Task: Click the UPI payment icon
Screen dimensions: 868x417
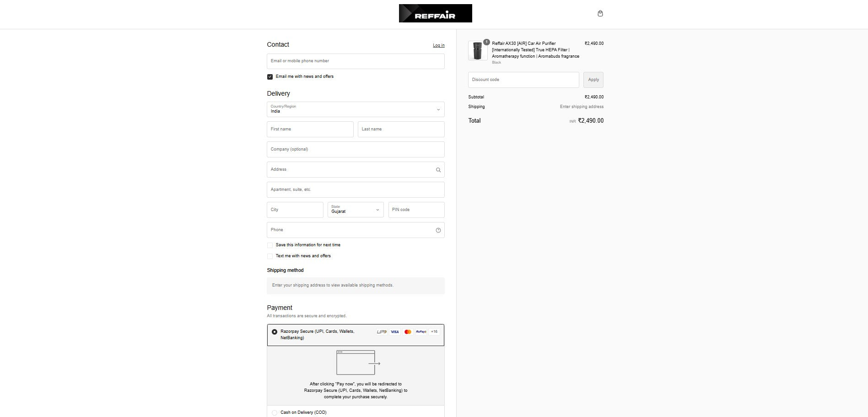Action: (382, 332)
